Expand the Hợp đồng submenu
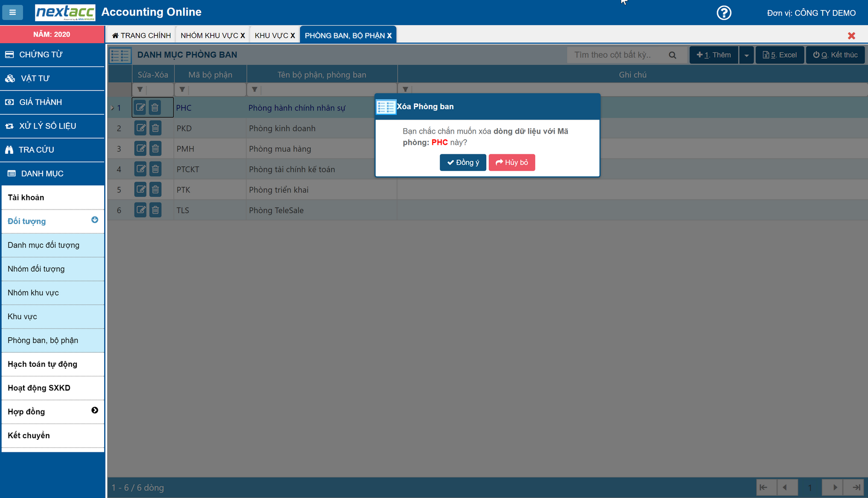 coord(95,411)
